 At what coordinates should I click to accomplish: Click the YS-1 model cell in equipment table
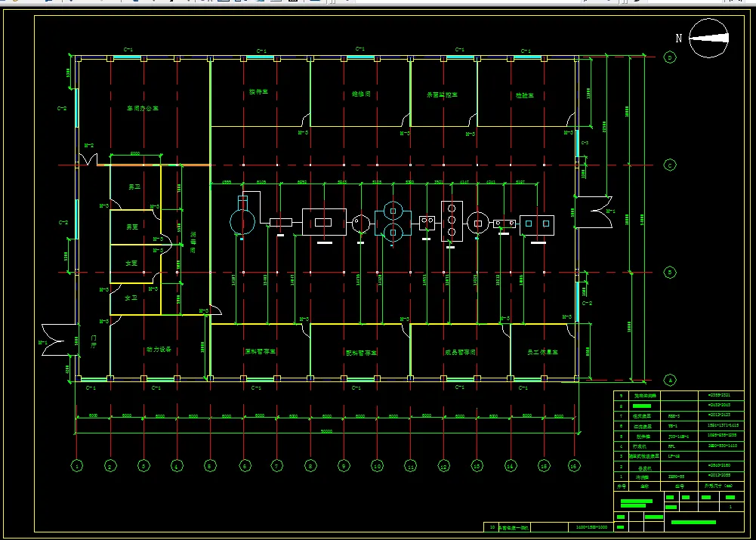(x=679, y=426)
